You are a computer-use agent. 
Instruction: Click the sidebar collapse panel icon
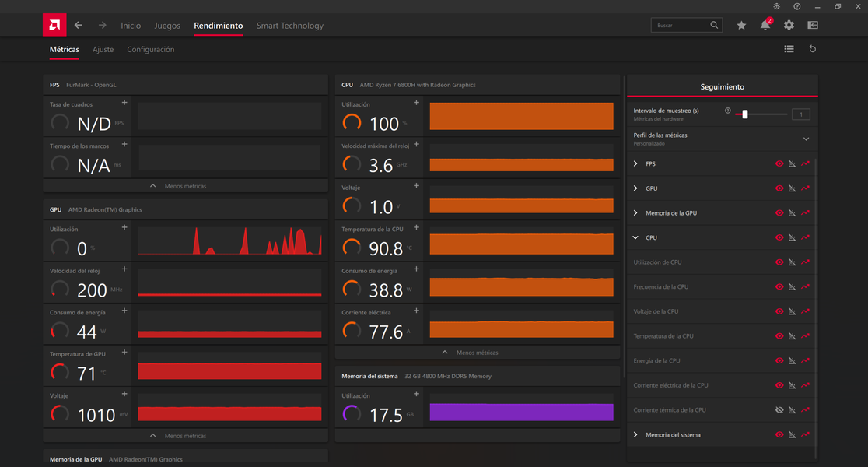click(x=813, y=26)
